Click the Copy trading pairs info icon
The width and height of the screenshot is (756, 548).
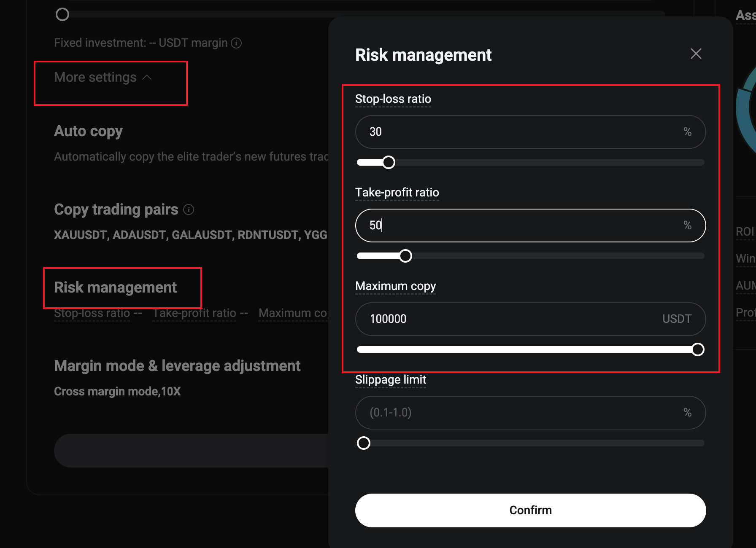click(189, 210)
